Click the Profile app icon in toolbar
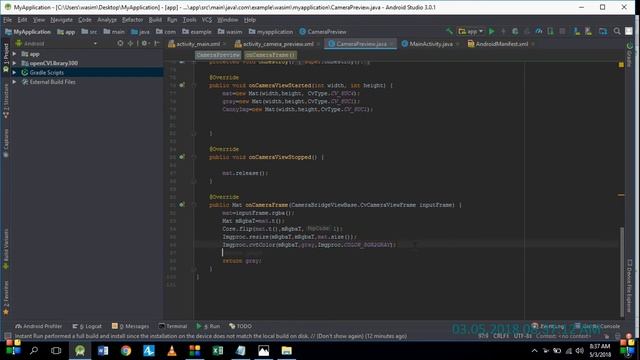640x360 pixels. click(539, 31)
